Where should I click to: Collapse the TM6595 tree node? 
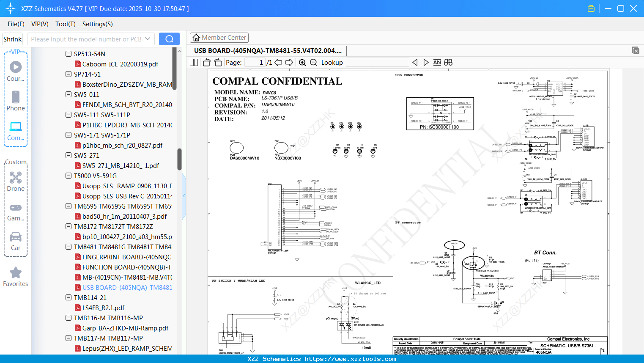pyautogui.click(x=69, y=206)
